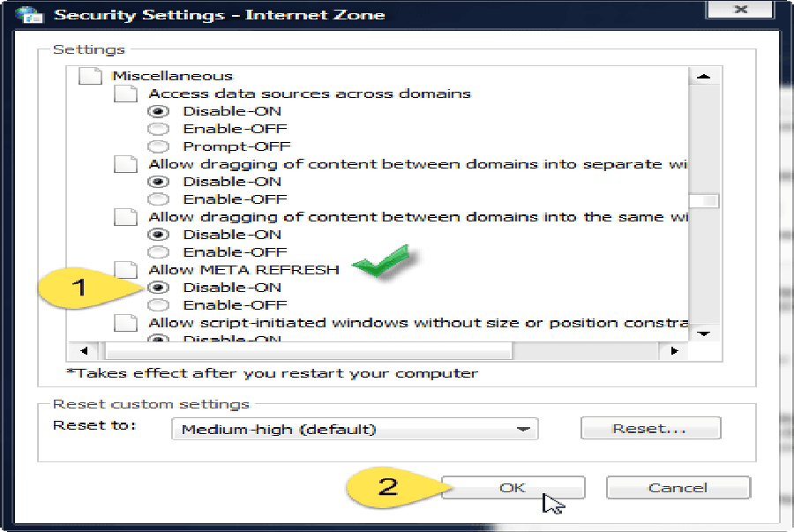794x532 pixels.
Task: Click the Security Settings title bar globe icon
Action: (29, 14)
